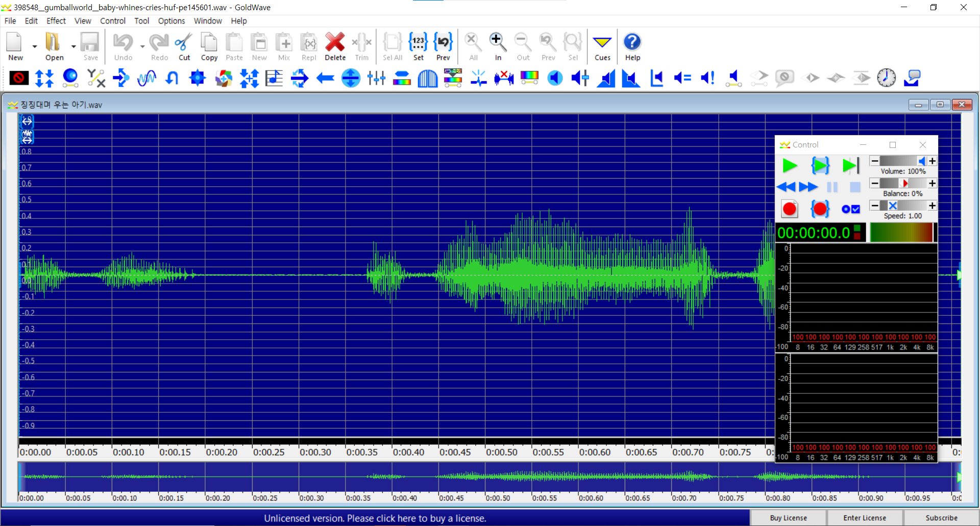Expand the Undo button dropdown arrow
Image resolution: width=980 pixels, height=526 pixels.
tap(142, 46)
